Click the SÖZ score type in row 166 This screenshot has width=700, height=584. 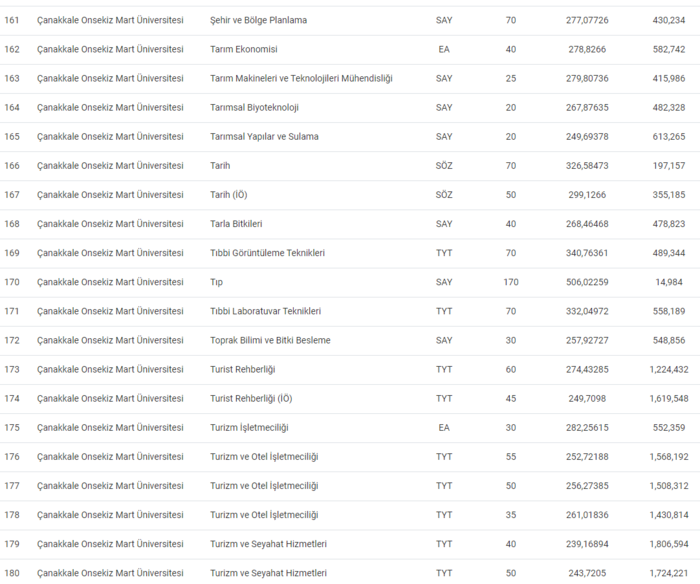445,165
